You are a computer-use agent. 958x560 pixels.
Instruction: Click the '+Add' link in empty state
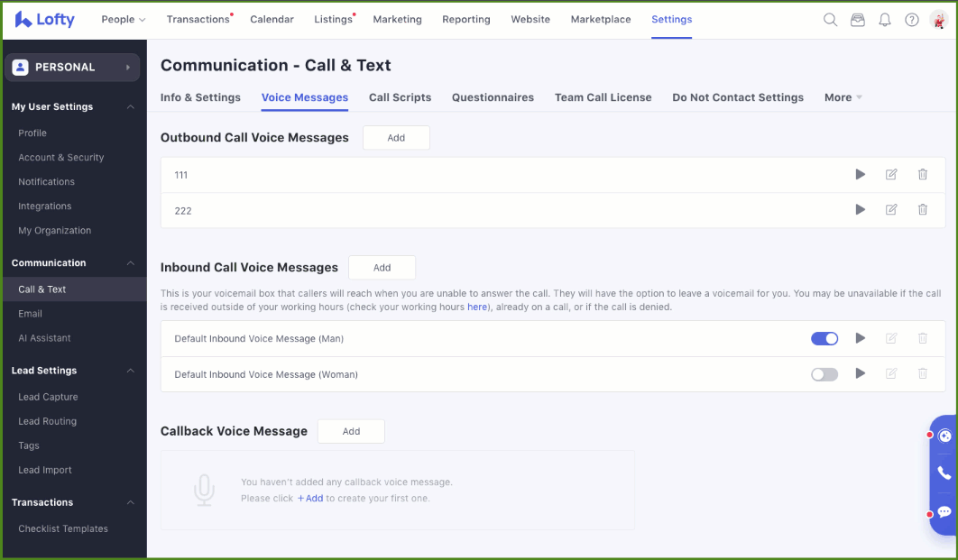(x=310, y=499)
